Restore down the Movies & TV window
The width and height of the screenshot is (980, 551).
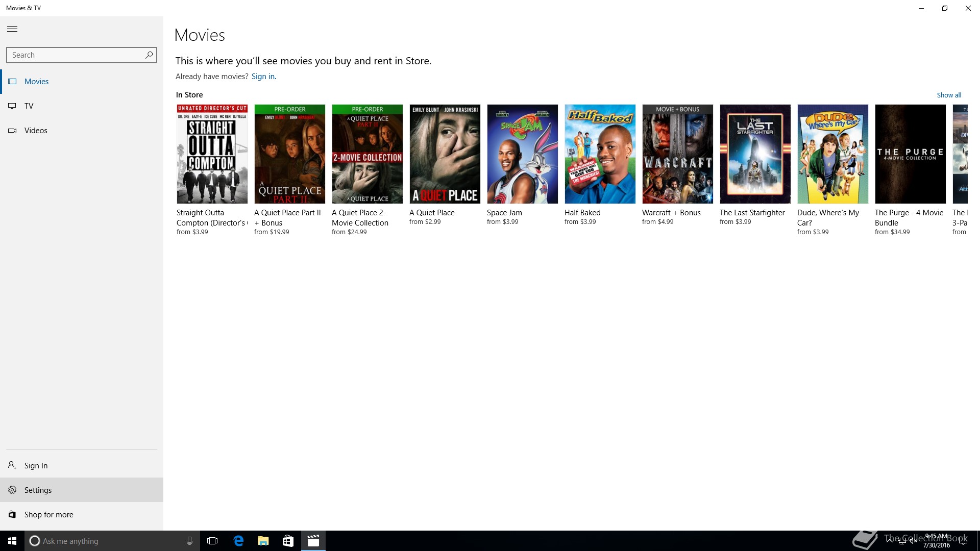(945, 8)
